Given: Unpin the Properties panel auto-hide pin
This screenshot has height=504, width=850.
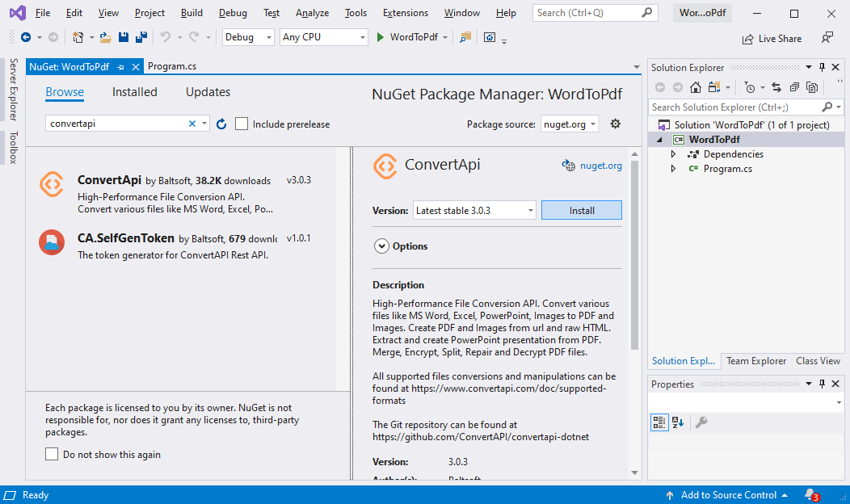Looking at the screenshot, I should [822, 384].
